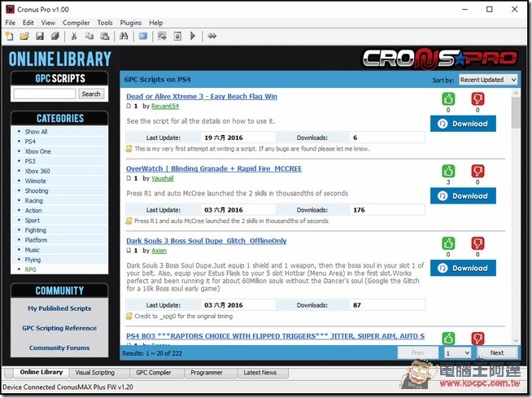The image size is (532, 398).
Task: Download the Dead or Alive Xtreme 3 script
Action: point(463,124)
